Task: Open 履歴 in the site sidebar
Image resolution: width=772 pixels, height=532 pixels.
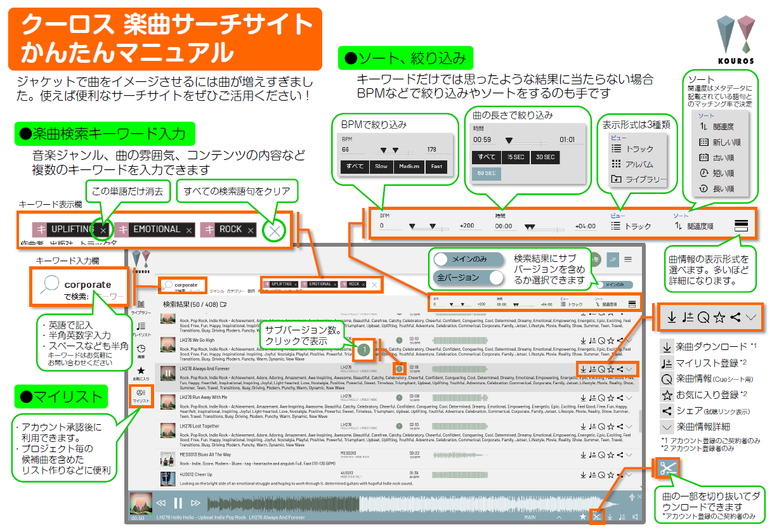Action: 141,351
